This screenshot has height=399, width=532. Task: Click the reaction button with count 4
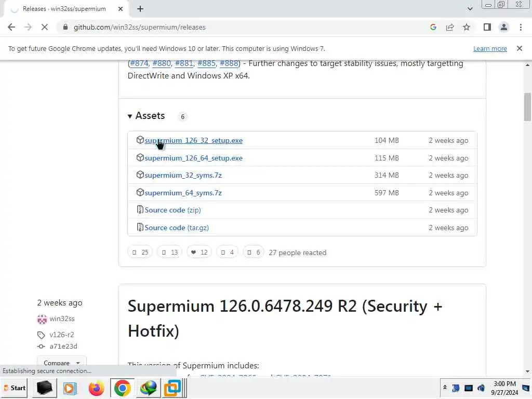[x=227, y=252]
